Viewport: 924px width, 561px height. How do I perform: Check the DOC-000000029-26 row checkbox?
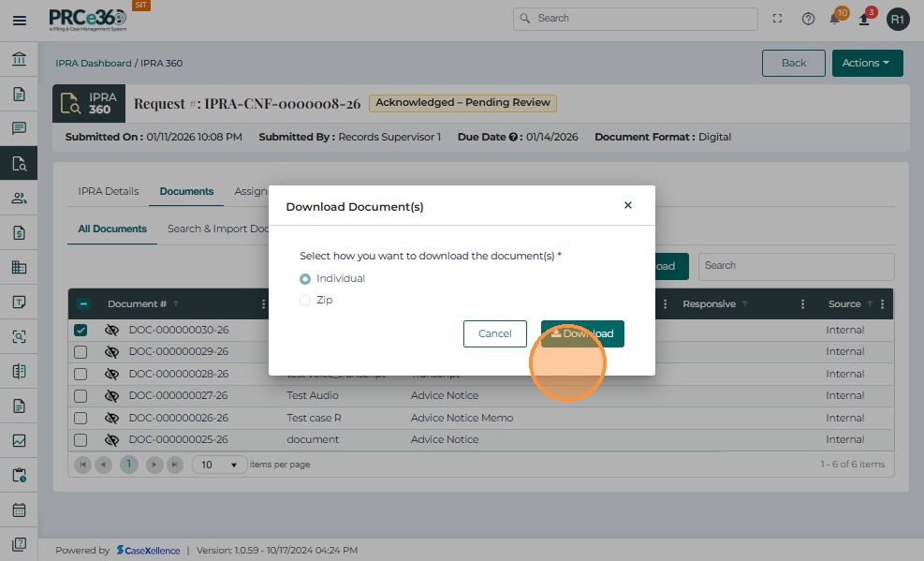click(81, 352)
